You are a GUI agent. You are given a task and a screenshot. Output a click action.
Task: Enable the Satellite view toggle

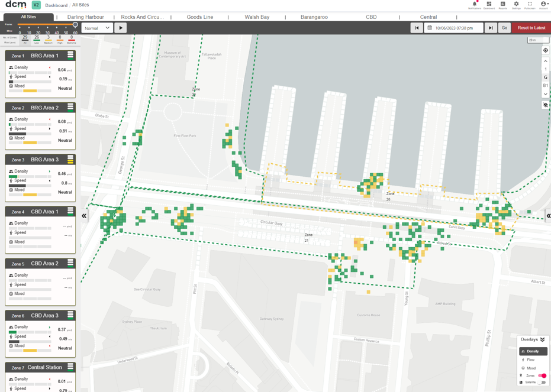pyautogui.click(x=542, y=382)
